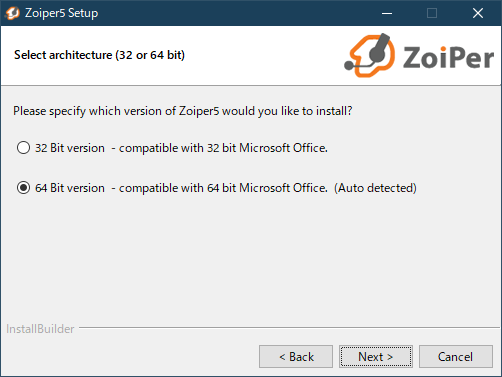502x377 pixels.
Task: Click the 'Please specify which version' prompt text
Action: click(x=183, y=111)
